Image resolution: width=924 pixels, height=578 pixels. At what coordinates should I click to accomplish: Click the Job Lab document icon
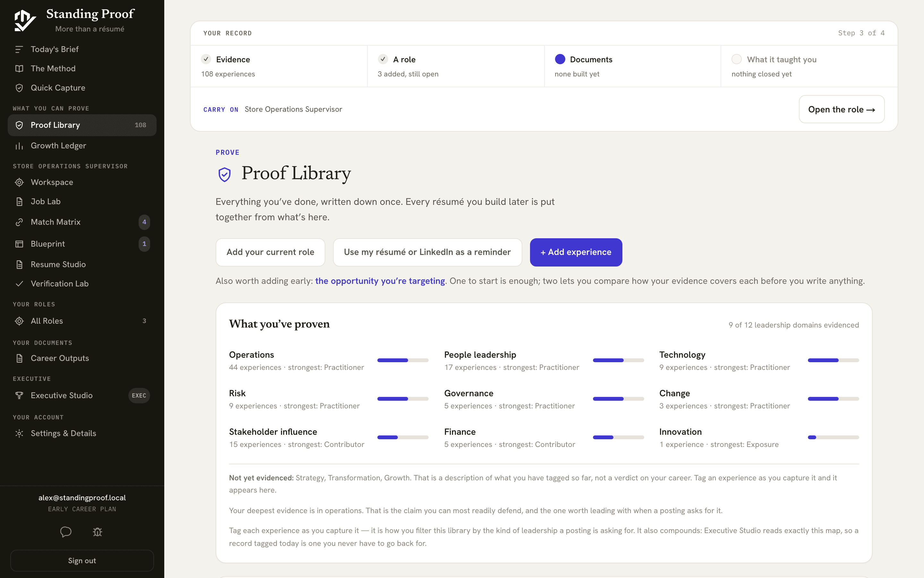(19, 201)
